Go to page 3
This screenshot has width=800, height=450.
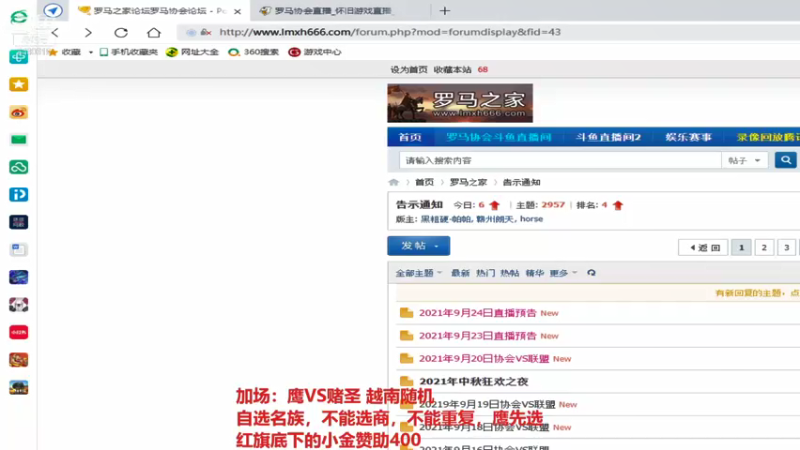(x=786, y=247)
